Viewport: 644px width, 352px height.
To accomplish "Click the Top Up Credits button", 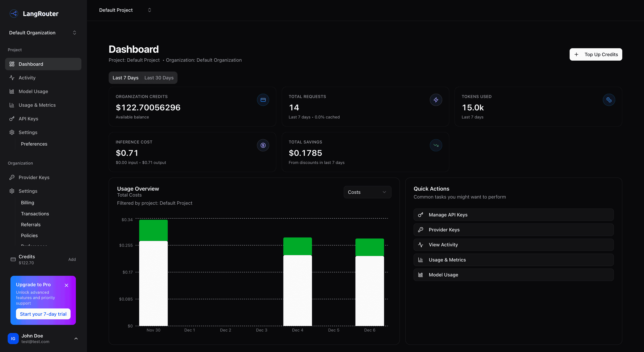I will [x=596, y=54].
